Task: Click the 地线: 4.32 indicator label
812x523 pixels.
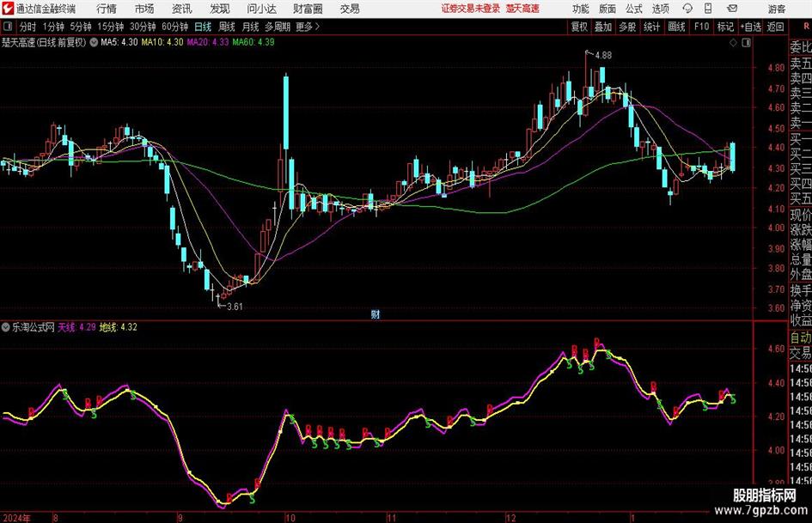Action: [x=118, y=327]
